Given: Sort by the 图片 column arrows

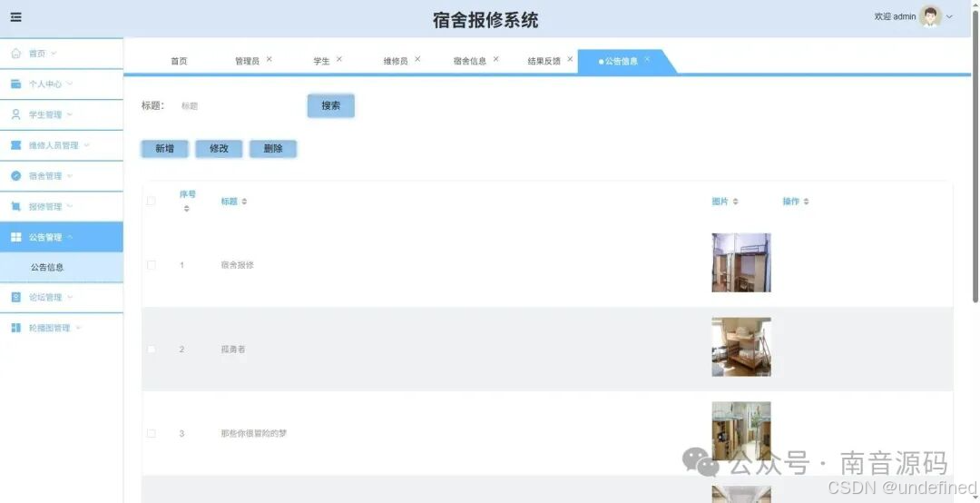Looking at the screenshot, I should click(x=736, y=202).
